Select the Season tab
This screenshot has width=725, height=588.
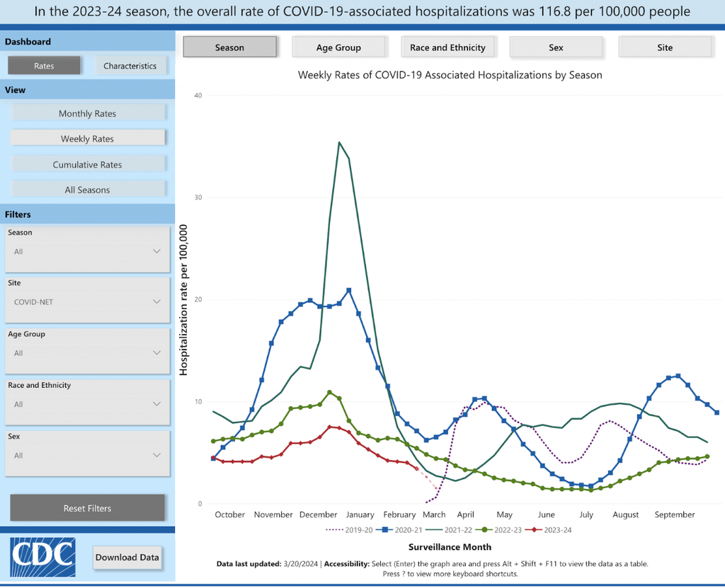(229, 47)
